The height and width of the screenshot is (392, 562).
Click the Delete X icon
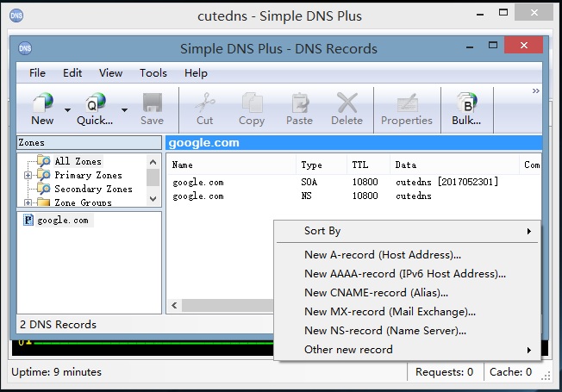(x=347, y=103)
